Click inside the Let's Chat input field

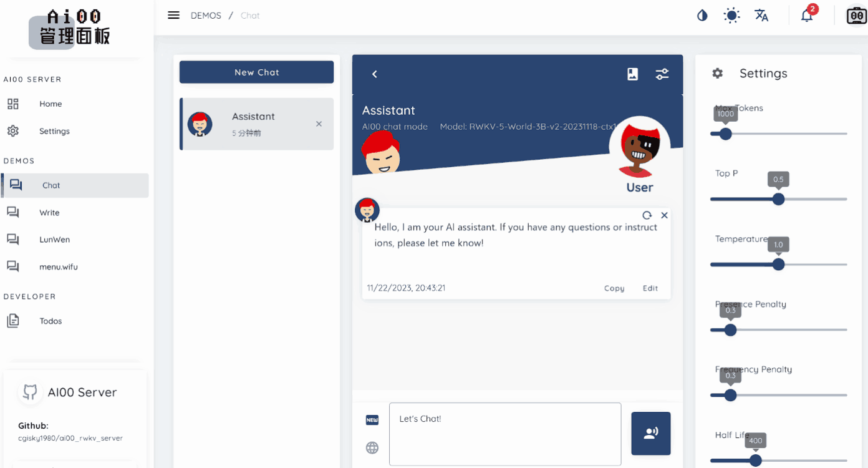click(504, 434)
